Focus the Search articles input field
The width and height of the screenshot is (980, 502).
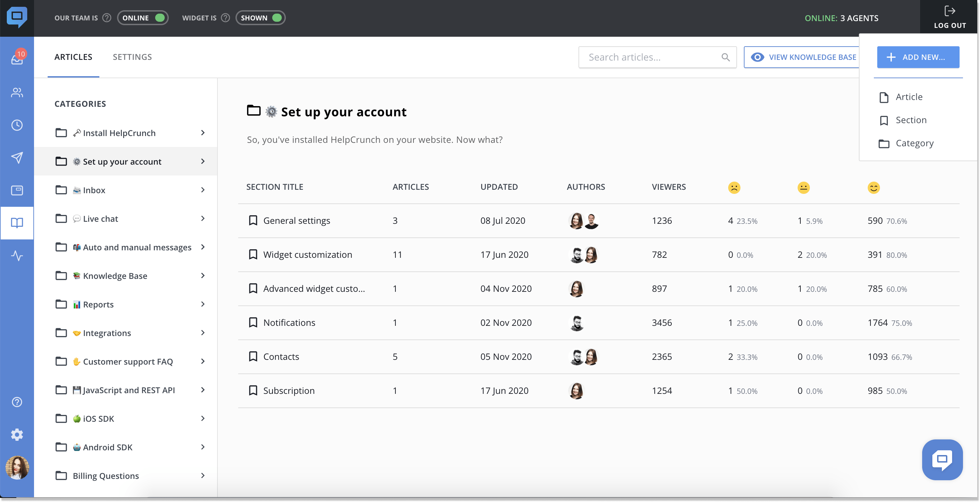click(x=657, y=57)
